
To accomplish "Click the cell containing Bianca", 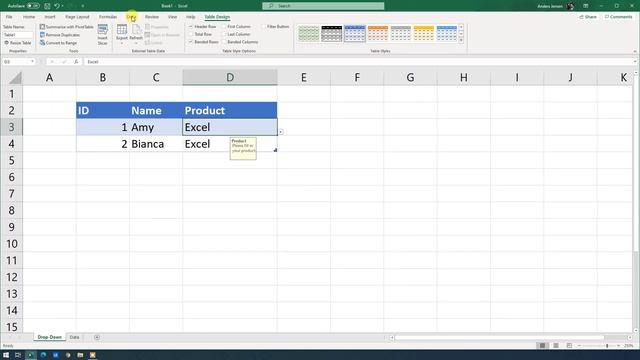I will click(156, 144).
